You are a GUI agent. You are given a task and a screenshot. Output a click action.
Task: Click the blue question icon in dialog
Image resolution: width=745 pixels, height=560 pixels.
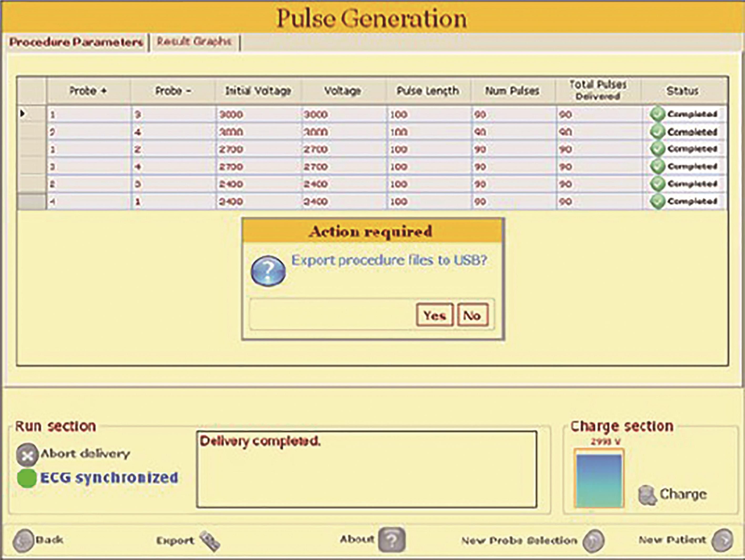click(268, 271)
